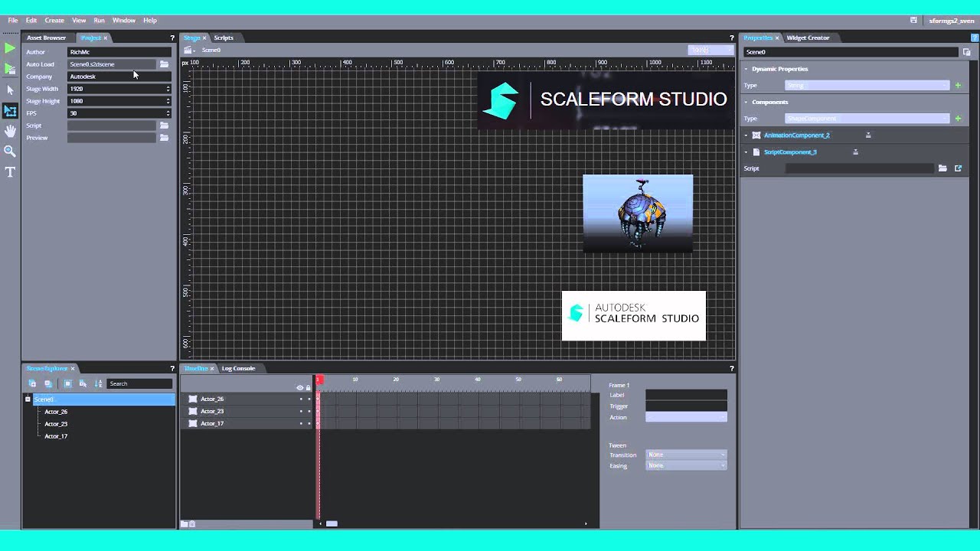
Task: Open the Dynamic Properties Type dropdown
Action: pyautogui.click(x=867, y=86)
